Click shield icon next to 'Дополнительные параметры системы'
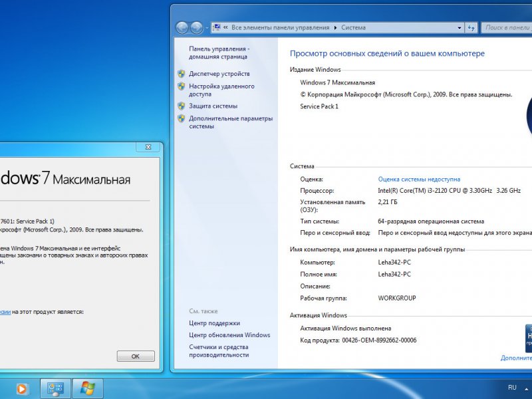Viewport: 532px width, 399px height. [181, 118]
